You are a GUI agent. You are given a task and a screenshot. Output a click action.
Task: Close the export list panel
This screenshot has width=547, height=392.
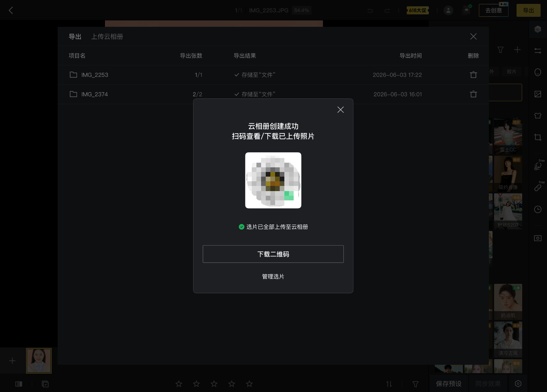(473, 36)
